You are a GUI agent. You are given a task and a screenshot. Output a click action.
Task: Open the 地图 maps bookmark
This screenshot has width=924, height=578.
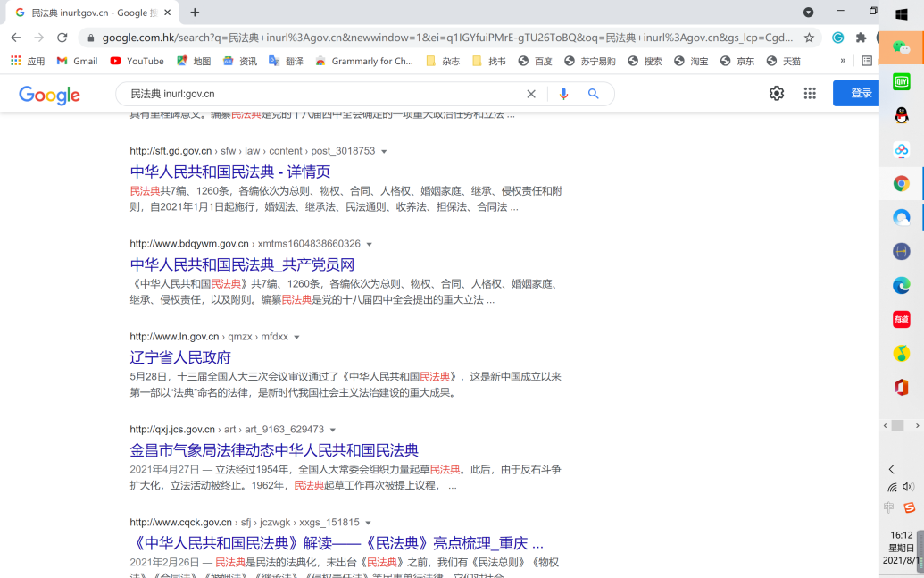[x=194, y=61]
